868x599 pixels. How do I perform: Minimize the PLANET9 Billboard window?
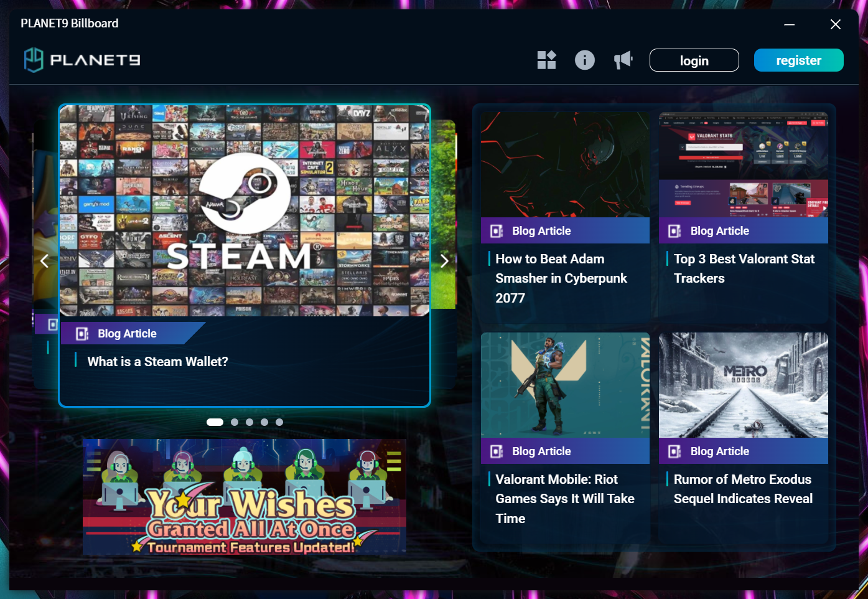click(790, 24)
